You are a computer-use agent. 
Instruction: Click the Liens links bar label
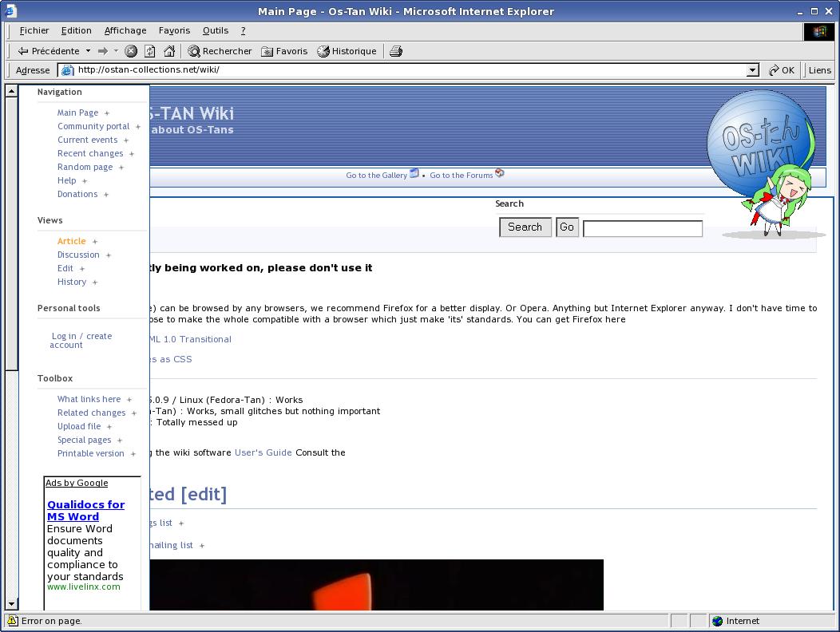click(820, 70)
